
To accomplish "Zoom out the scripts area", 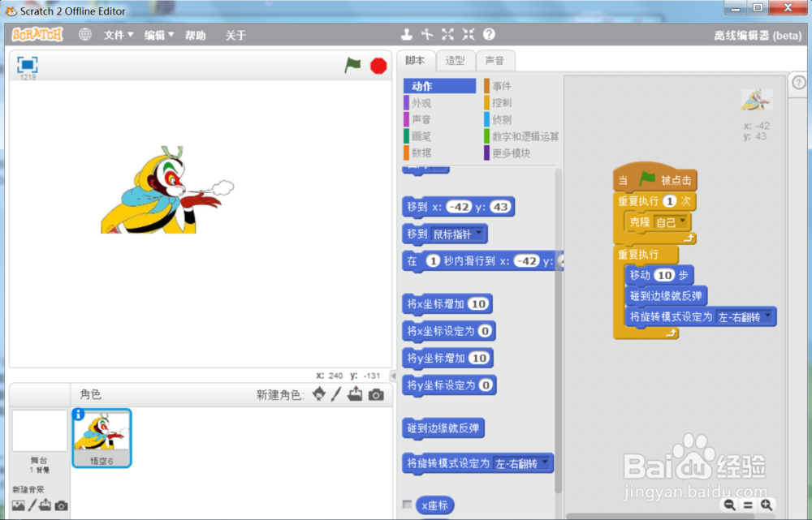I will 729,505.
